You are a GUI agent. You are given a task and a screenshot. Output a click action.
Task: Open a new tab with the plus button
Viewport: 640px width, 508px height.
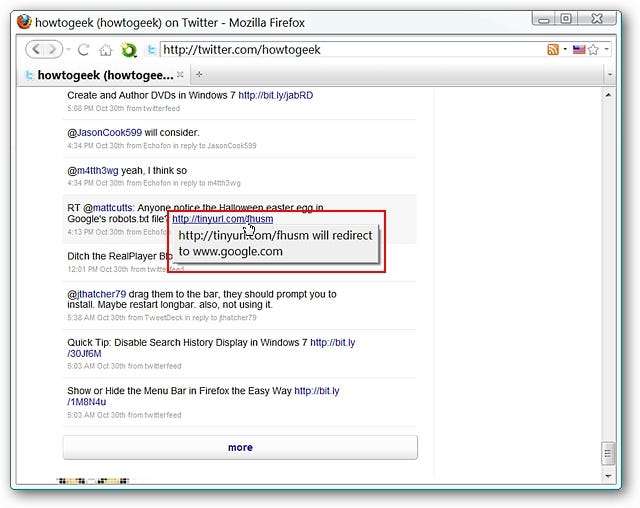pyautogui.click(x=199, y=74)
